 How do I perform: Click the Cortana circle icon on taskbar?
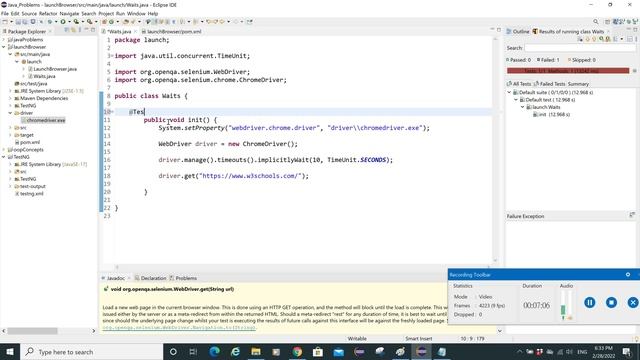point(173,351)
